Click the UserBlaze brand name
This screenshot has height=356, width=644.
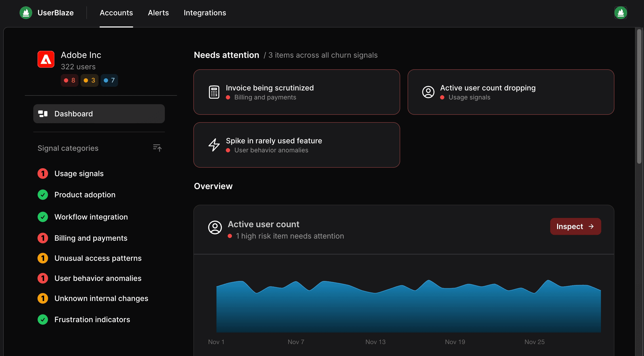click(x=55, y=13)
